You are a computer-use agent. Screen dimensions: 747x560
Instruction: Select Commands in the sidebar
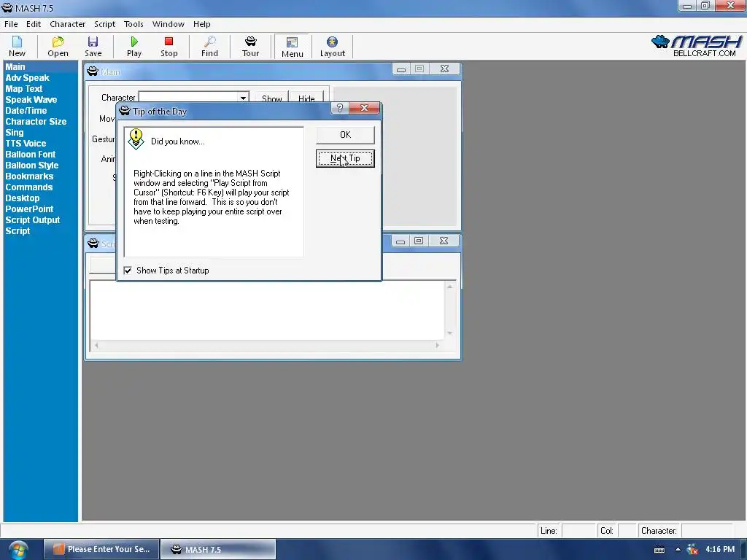tap(28, 187)
